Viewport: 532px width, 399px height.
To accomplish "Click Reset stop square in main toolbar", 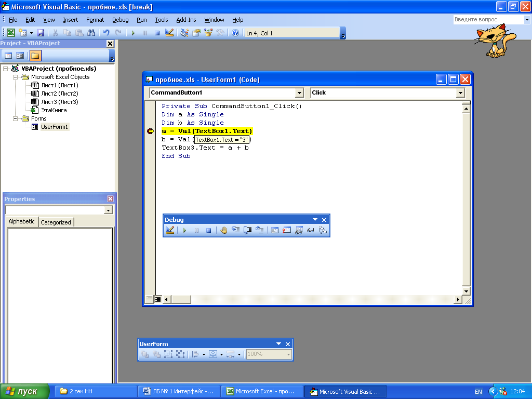I will (x=157, y=33).
